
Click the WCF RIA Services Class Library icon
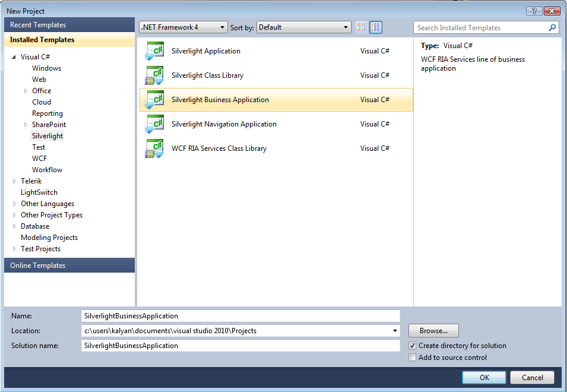(x=154, y=148)
